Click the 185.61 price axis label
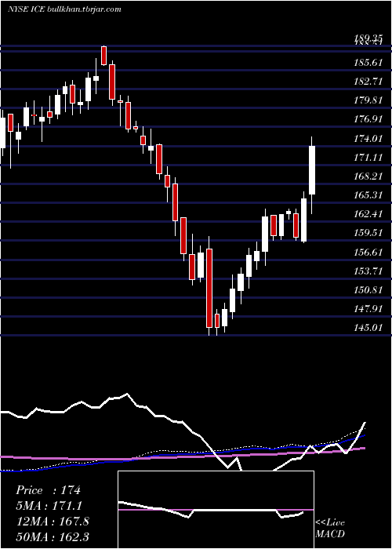 [x=367, y=63]
